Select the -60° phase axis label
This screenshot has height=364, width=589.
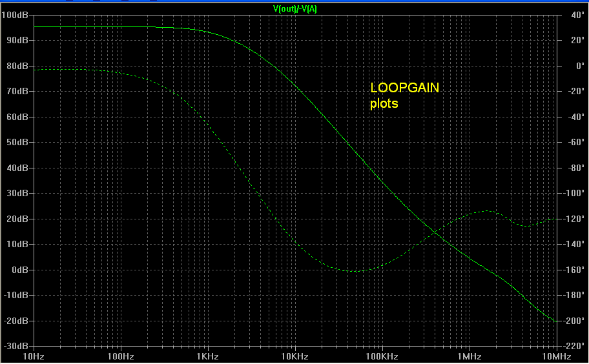[576, 142]
